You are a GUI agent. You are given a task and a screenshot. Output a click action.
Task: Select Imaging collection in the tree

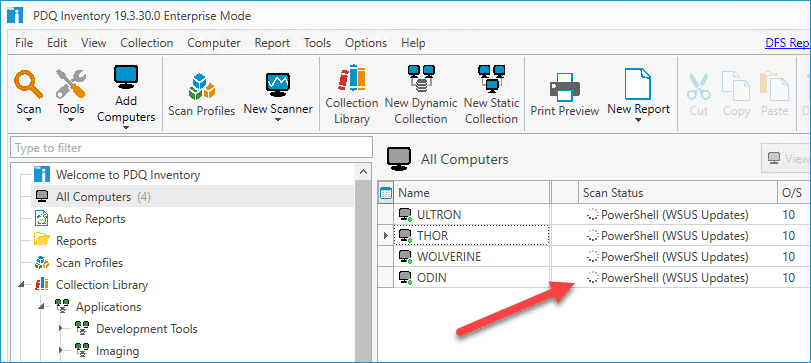point(117,351)
